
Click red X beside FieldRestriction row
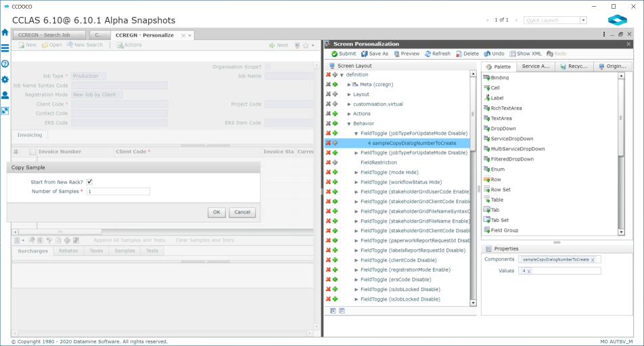click(x=328, y=163)
